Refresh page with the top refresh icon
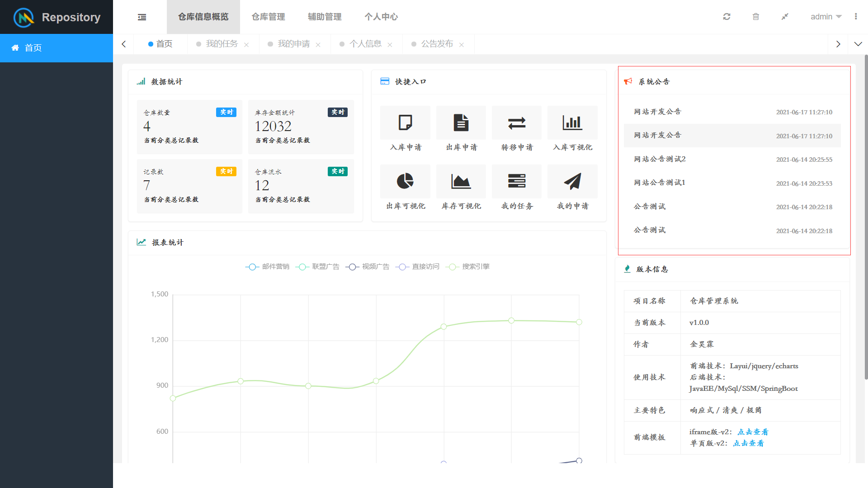Viewport: 868px width, 488px height. coord(726,17)
